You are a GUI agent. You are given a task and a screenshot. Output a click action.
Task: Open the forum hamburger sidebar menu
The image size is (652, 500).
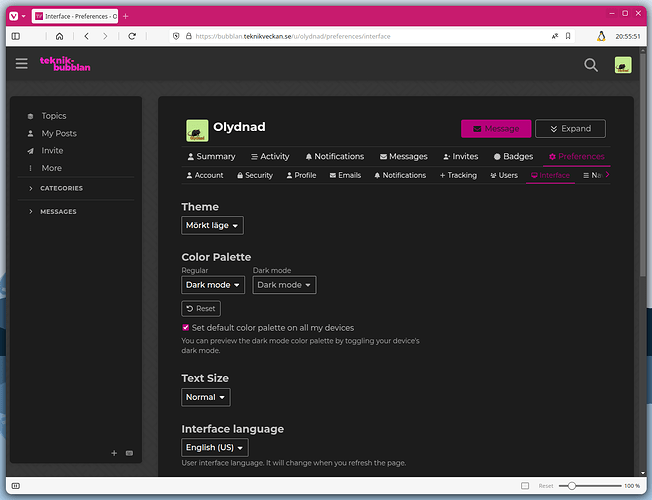coord(22,64)
